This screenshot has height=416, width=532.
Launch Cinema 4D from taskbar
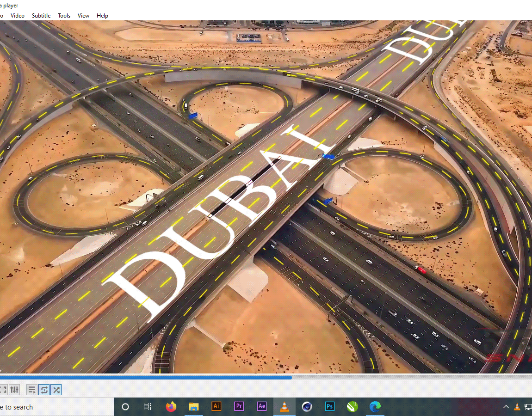pyautogui.click(x=307, y=406)
